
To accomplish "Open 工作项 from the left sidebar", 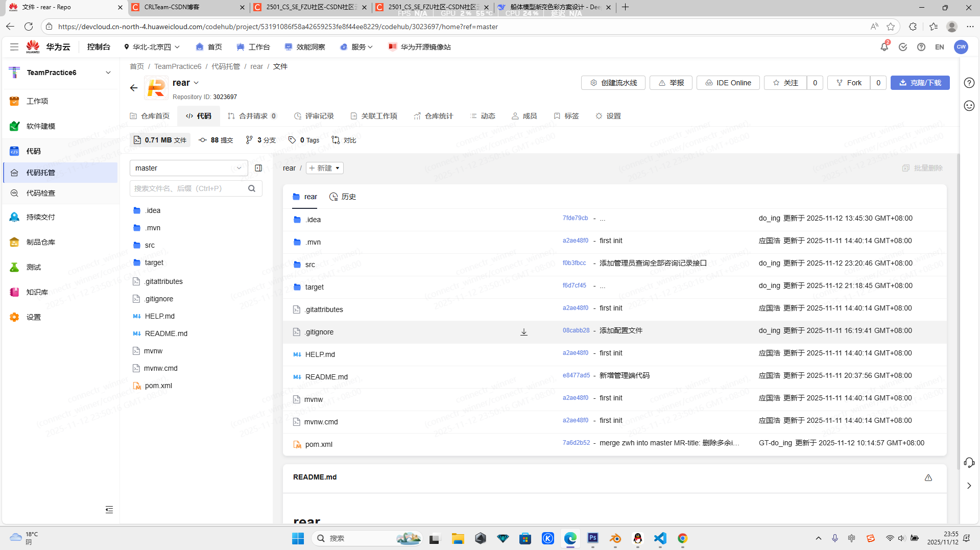I will (38, 101).
